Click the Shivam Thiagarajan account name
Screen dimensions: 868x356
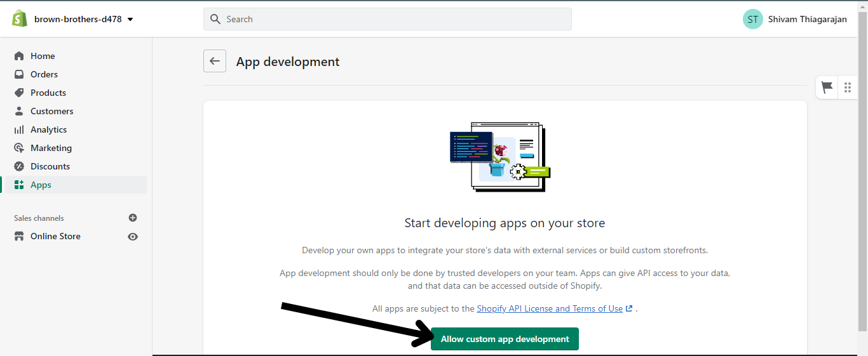(807, 19)
